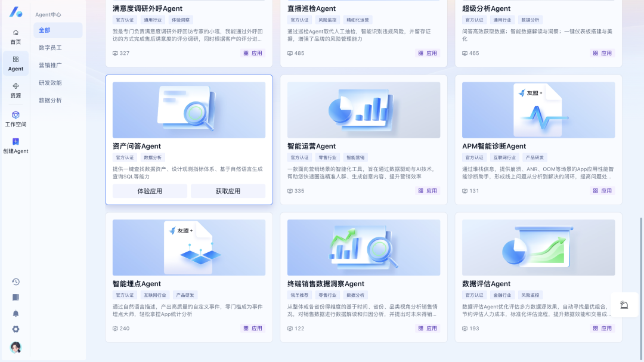Viewport: 644px width, 362px height.
Task: Select the 研发效能 category
Action: point(49,82)
